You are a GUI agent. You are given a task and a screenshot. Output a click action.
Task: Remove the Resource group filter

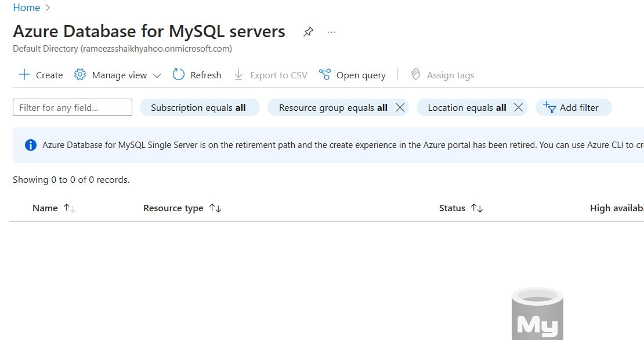(400, 107)
